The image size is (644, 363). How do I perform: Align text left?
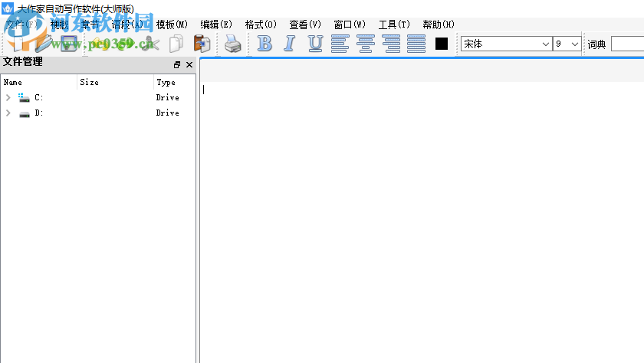click(x=340, y=44)
